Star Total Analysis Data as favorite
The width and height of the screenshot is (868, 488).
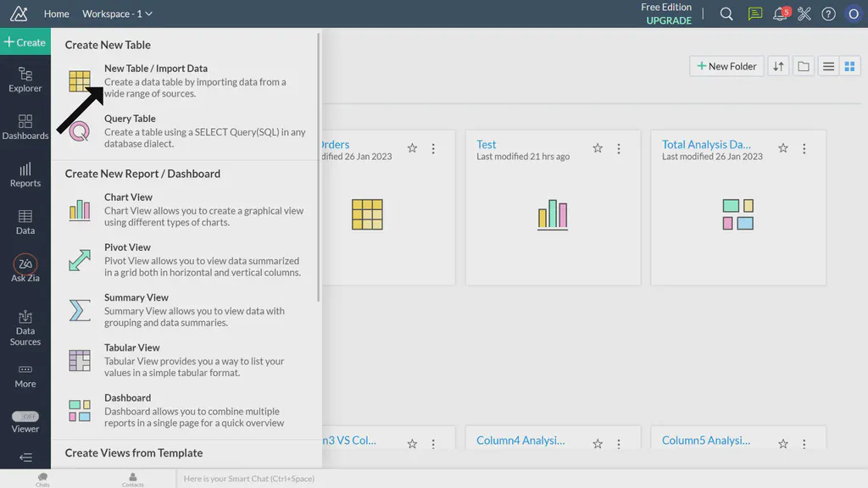pyautogui.click(x=784, y=147)
